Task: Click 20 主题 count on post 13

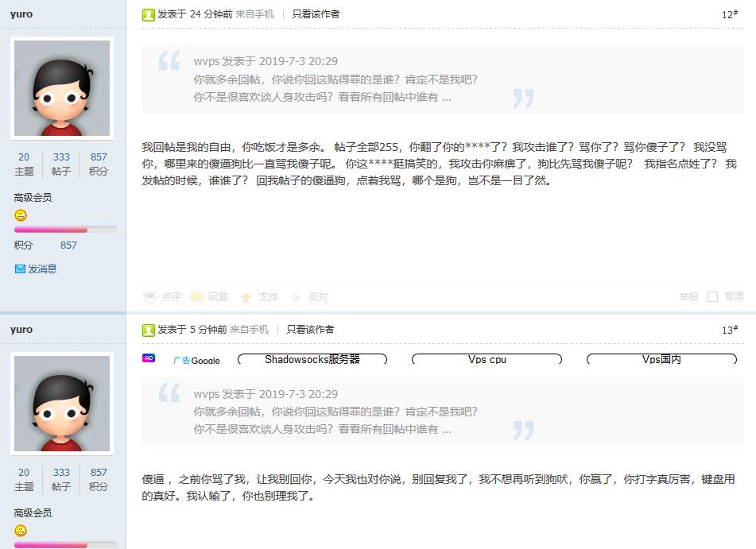Action: coord(24,479)
